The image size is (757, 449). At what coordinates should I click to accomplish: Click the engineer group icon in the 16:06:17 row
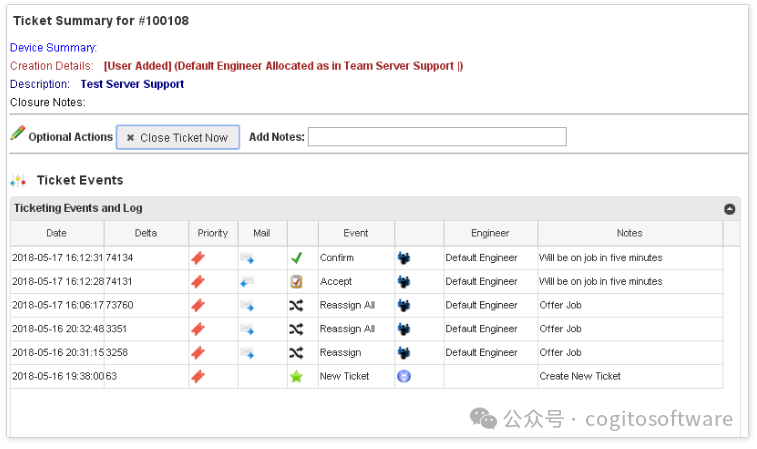coord(404,305)
